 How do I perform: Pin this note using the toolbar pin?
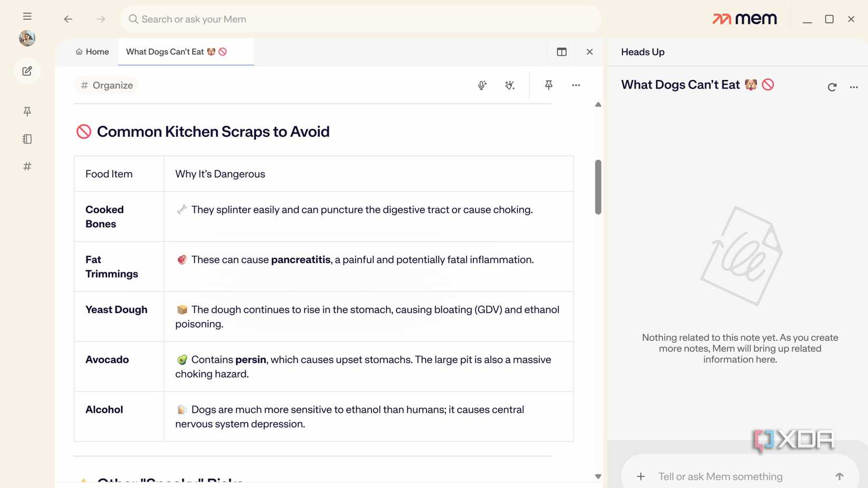coord(549,85)
